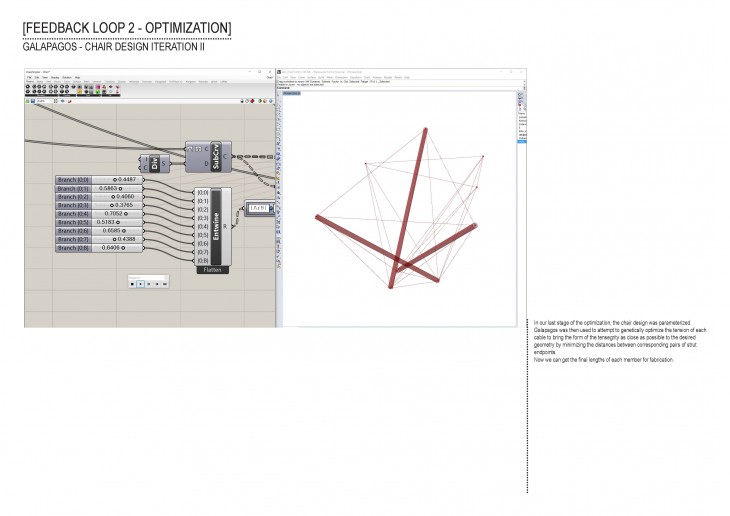The height and width of the screenshot is (516, 730).
Task: Click the green open-file icon in canvas toolbar
Action: tap(29, 101)
